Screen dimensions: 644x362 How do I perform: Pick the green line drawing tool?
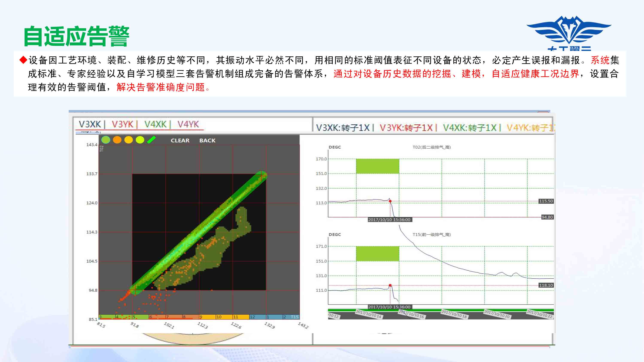[x=152, y=140]
